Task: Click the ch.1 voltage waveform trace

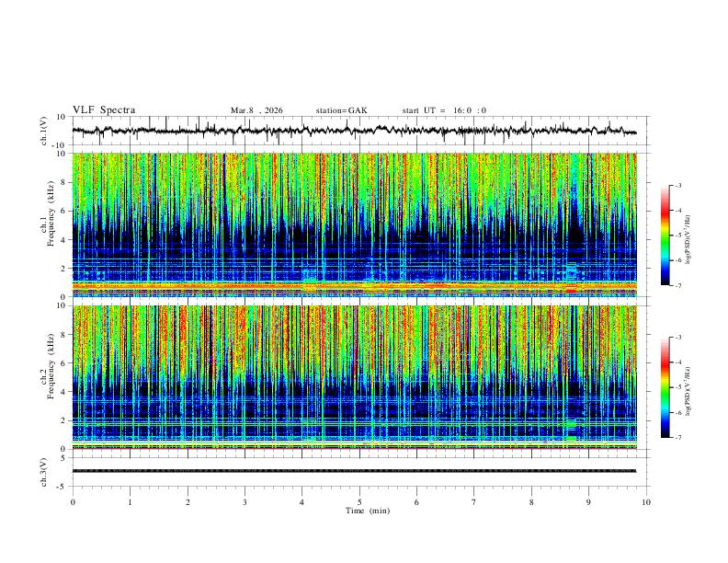Action: click(354, 131)
